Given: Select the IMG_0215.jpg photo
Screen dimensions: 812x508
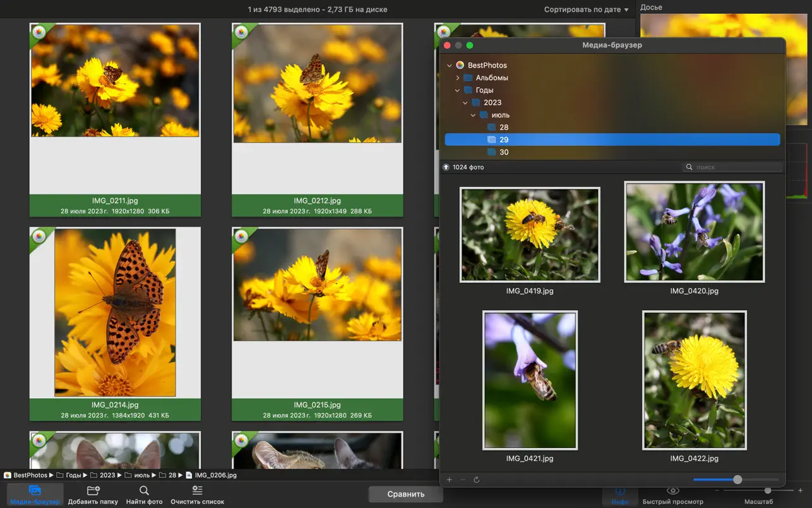Looking at the screenshot, I should [318, 284].
